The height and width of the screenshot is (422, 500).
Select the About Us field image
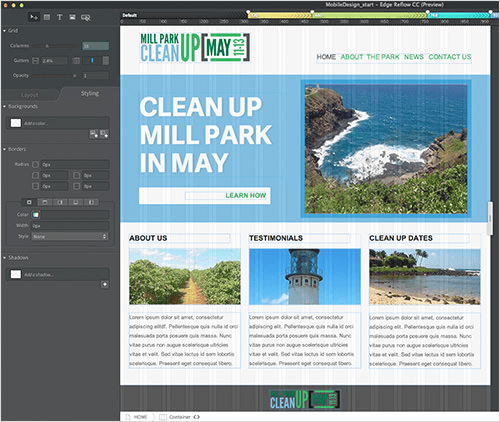(x=185, y=276)
